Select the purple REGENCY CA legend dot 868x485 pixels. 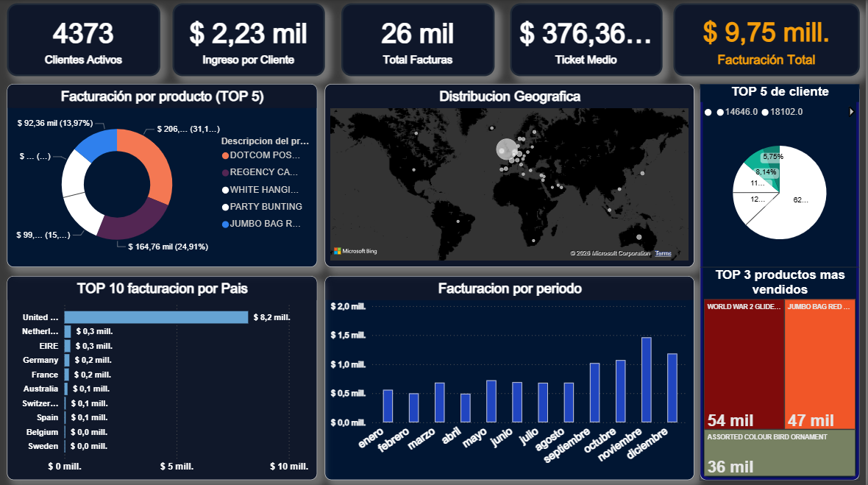pyautogui.click(x=226, y=172)
